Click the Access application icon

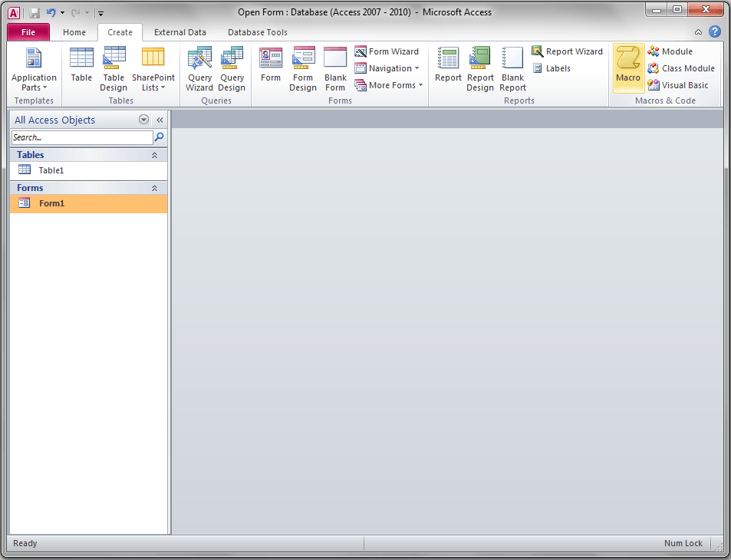point(15,13)
